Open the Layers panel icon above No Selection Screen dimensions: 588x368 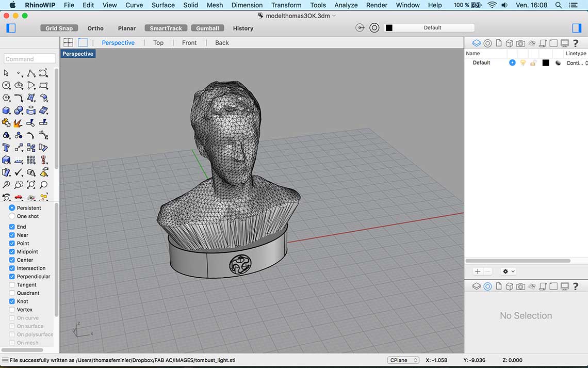pyautogui.click(x=476, y=286)
